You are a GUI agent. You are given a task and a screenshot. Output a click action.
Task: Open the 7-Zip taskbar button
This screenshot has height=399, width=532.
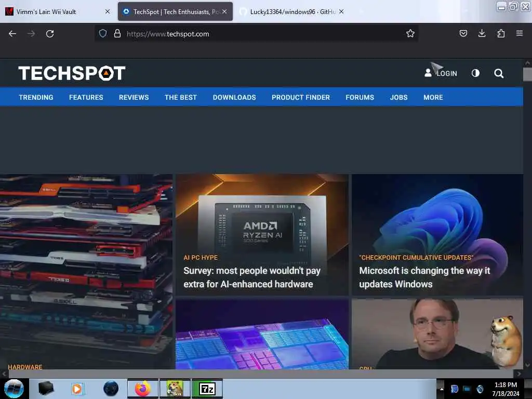click(207, 389)
